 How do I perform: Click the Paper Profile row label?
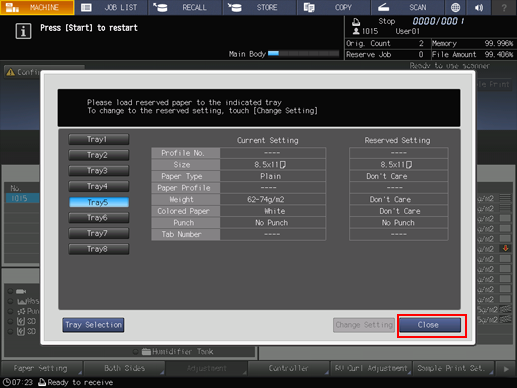186,188
